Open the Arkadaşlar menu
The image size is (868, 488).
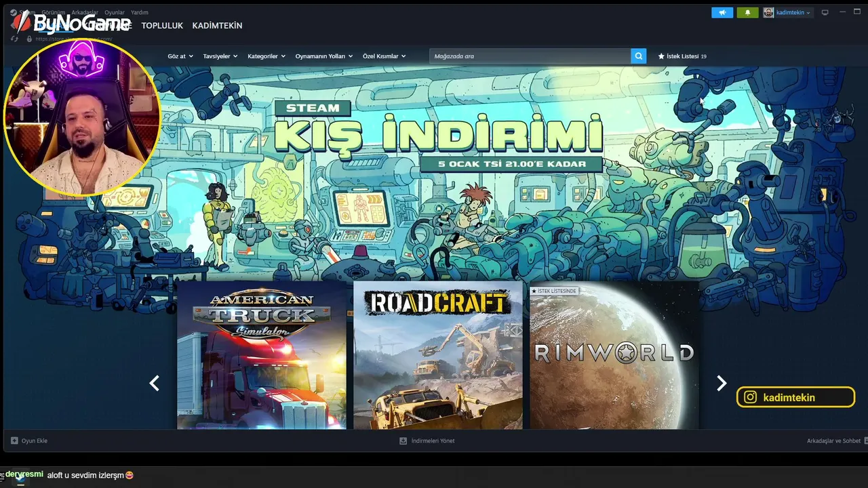coord(85,12)
